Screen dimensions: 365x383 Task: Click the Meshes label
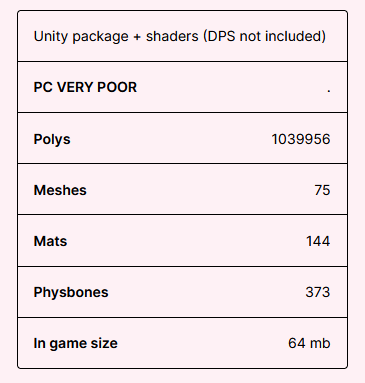tap(60, 190)
